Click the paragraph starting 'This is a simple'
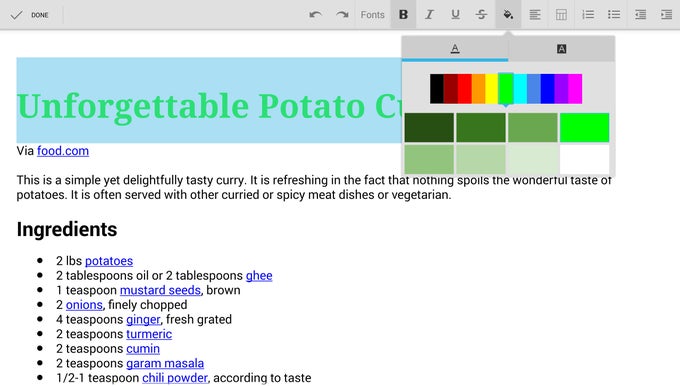The height and width of the screenshot is (386, 680). click(x=314, y=187)
